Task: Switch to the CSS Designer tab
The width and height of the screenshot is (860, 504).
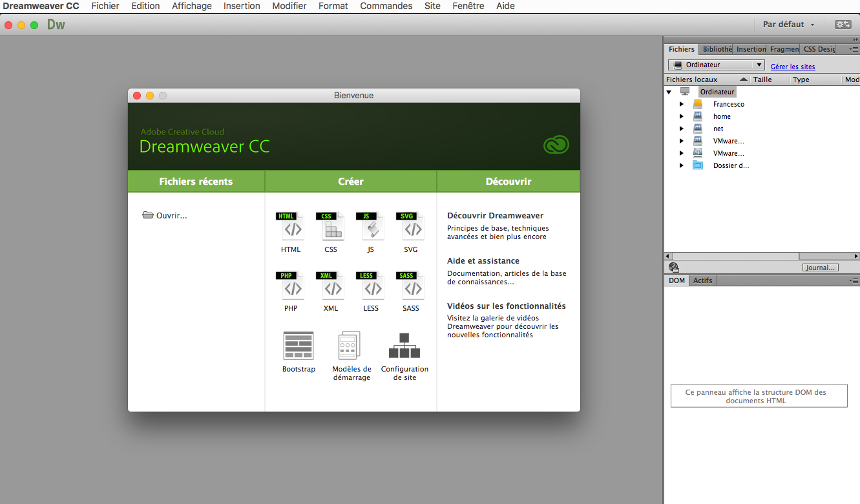Action: [x=818, y=49]
